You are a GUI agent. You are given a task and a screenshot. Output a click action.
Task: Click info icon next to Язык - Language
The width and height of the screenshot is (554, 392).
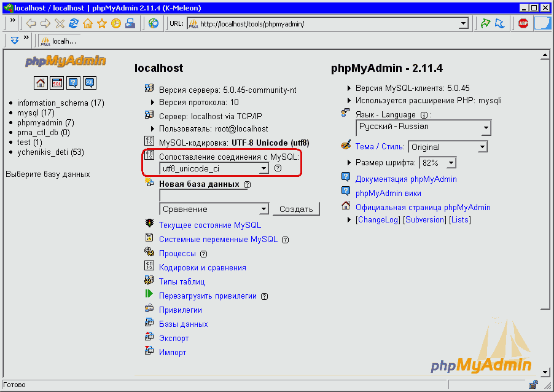(424, 116)
